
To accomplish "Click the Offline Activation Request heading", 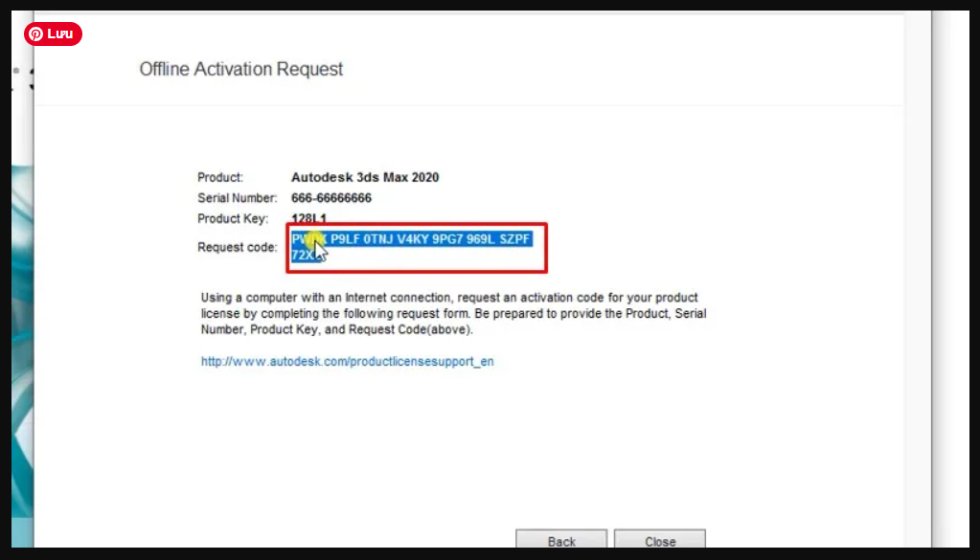I will [240, 69].
